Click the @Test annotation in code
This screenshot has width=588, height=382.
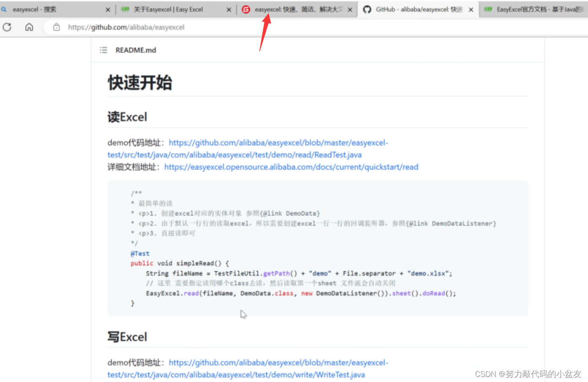(x=140, y=254)
